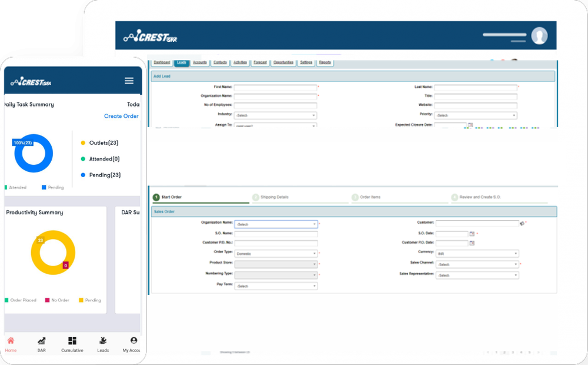Click the No of Employees field
Image resolution: width=588 pixels, height=365 pixels.
275,105
